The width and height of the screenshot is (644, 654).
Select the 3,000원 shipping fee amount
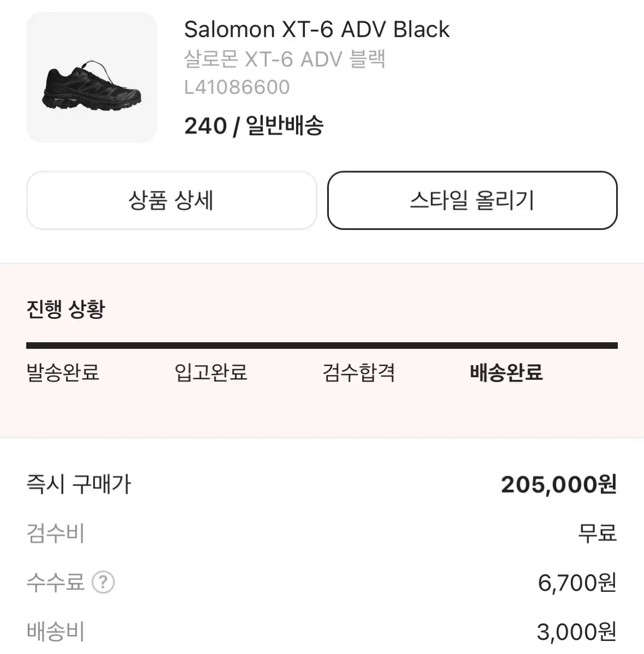coord(577,632)
